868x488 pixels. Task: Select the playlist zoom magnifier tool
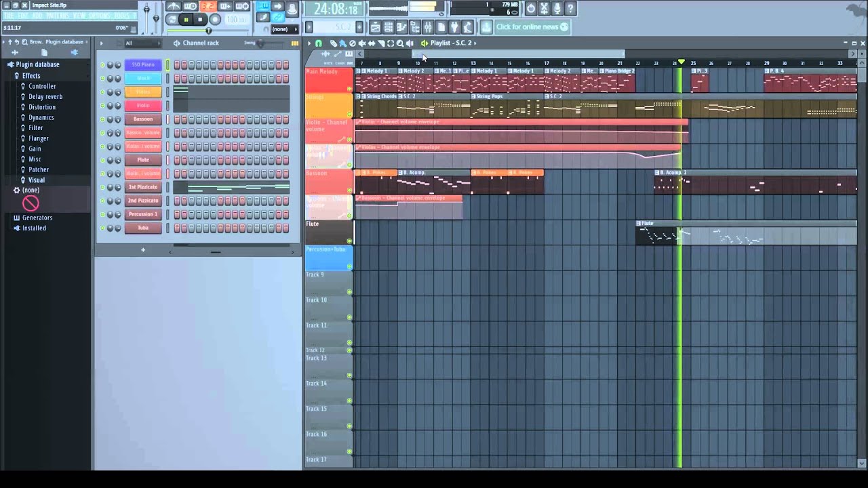[400, 43]
